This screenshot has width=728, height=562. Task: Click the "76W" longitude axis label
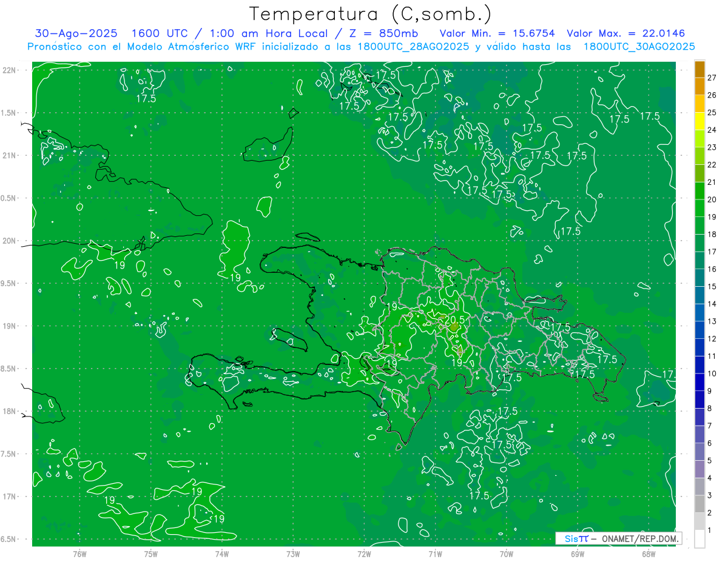(x=79, y=554)
